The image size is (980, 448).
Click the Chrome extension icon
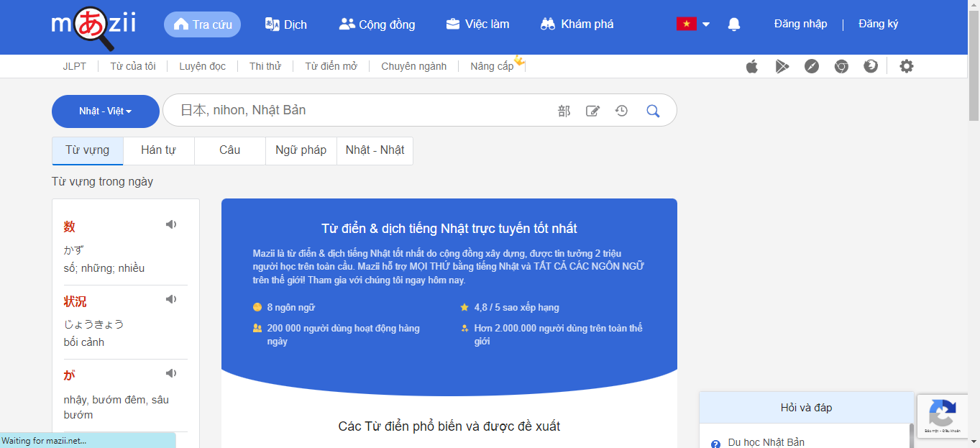tap(841, 66)
